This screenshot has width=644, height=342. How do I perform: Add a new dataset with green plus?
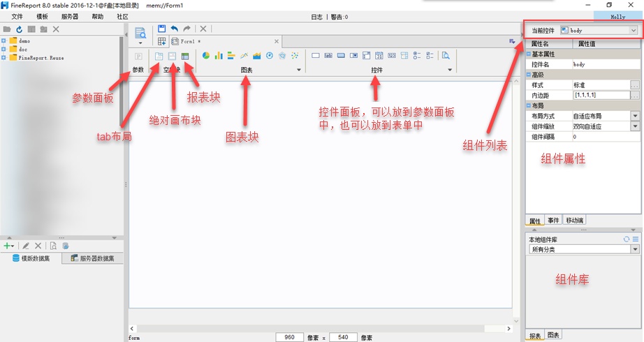pos(8,246)
